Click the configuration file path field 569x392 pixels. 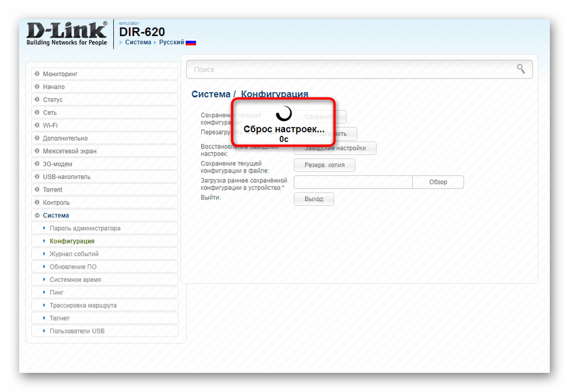click(x=353, y=182)
